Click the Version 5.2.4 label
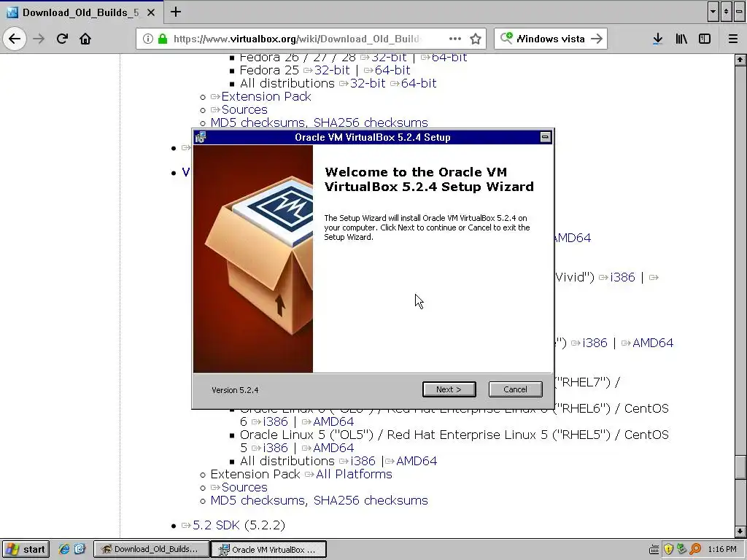747x560 pixels. pos(235,390)
